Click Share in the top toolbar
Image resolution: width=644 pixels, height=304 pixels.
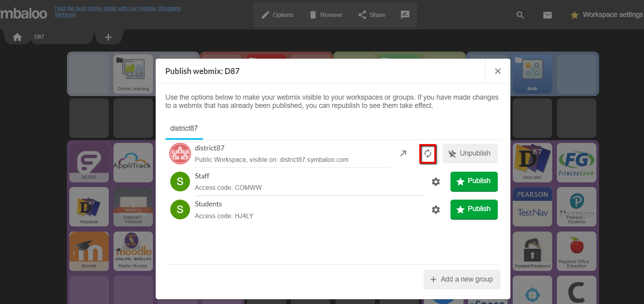(372, 15)
